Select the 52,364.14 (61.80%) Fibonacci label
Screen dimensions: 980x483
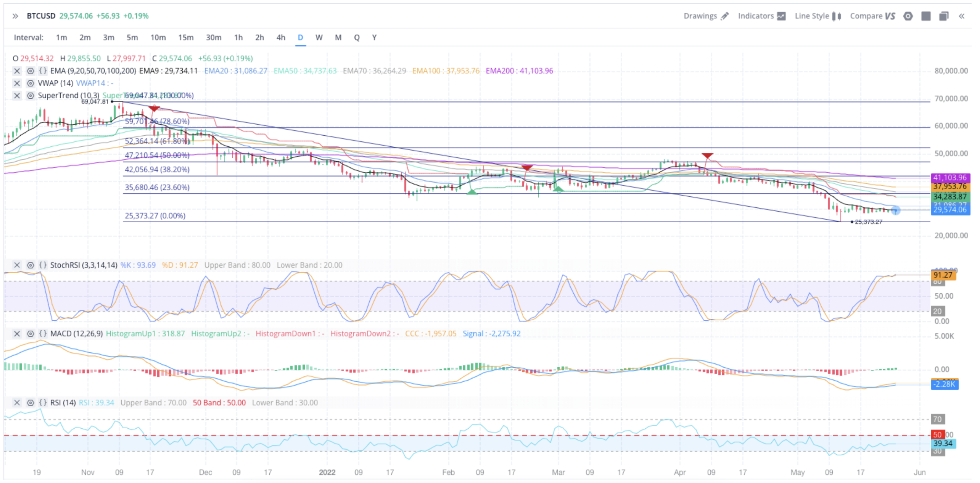(157, 141)
